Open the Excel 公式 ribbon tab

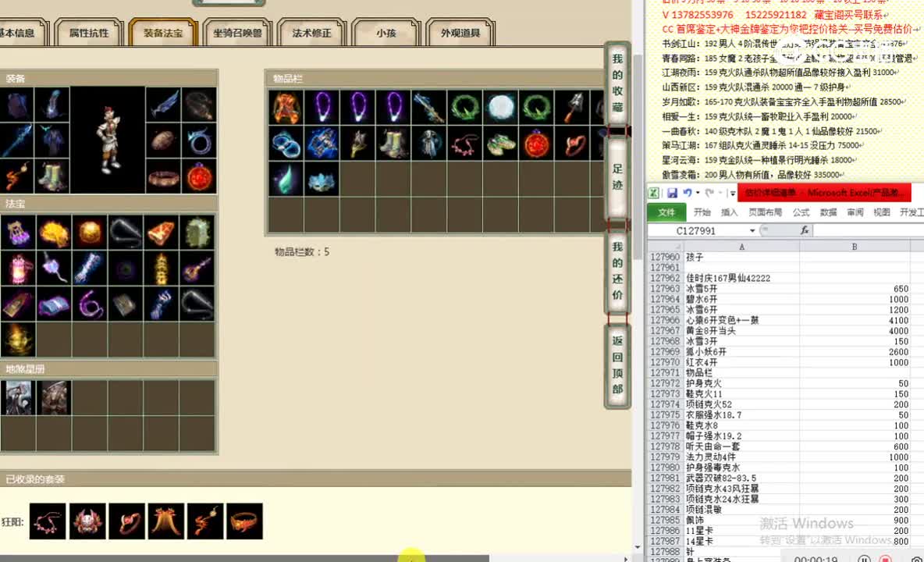point(800,212)
